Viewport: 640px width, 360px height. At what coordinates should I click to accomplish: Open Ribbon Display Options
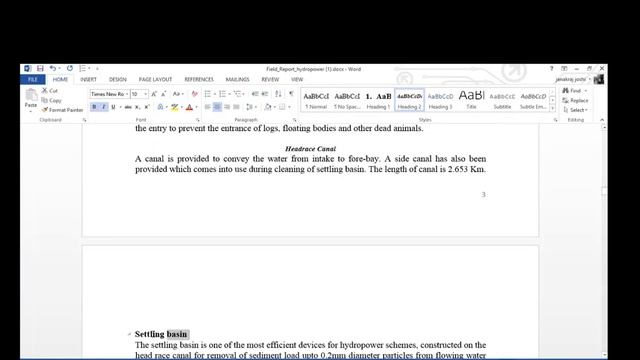pos(564,69)
